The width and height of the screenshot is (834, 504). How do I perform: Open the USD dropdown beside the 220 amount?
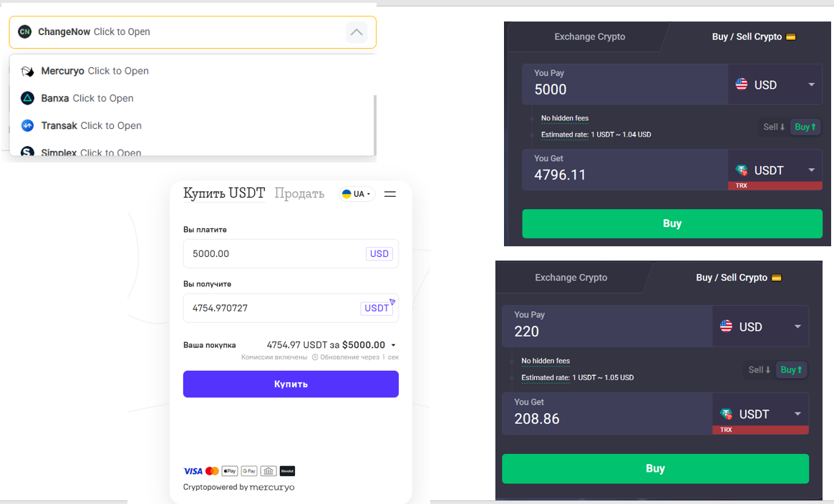tap(760, 326)
